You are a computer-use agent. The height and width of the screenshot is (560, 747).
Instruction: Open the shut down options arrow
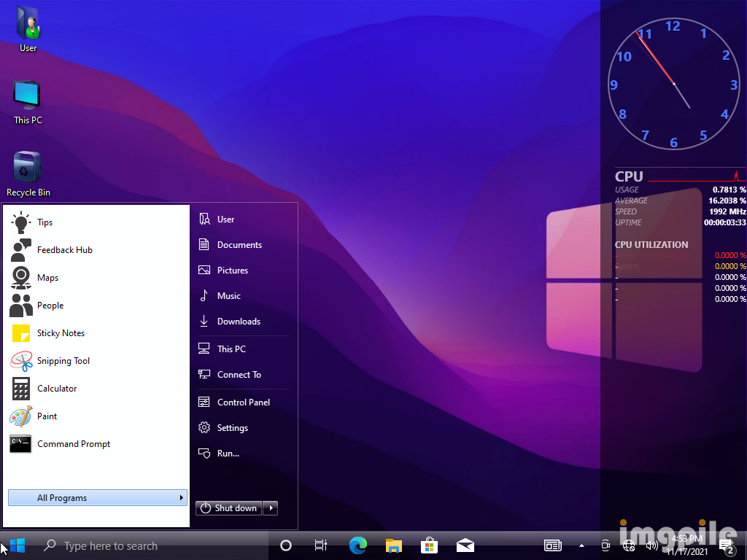[x=271, y=508]
